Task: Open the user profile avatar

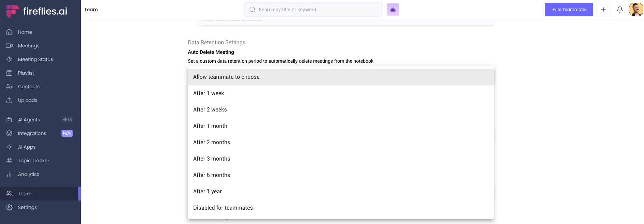Action: tap(635, 10)
